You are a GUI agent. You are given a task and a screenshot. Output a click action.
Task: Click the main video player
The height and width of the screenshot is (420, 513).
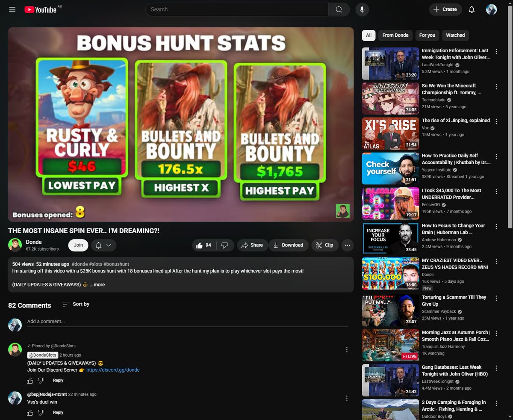(181, 124)
